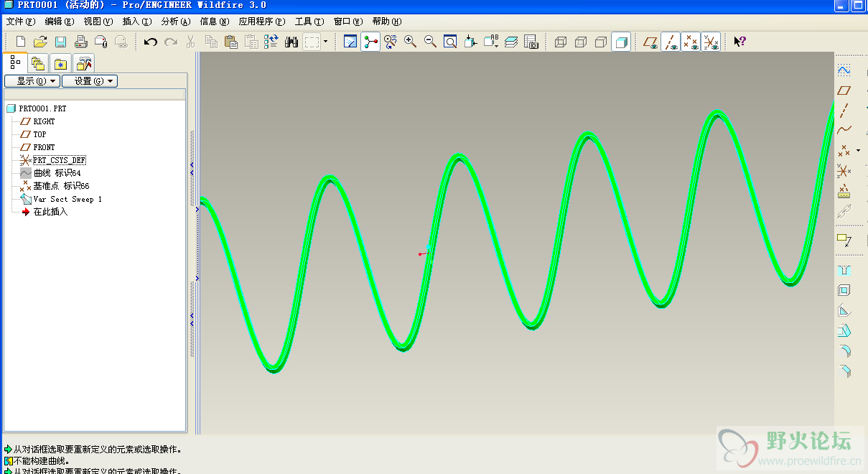Switch to the Favorites tab

click(61, 63)
